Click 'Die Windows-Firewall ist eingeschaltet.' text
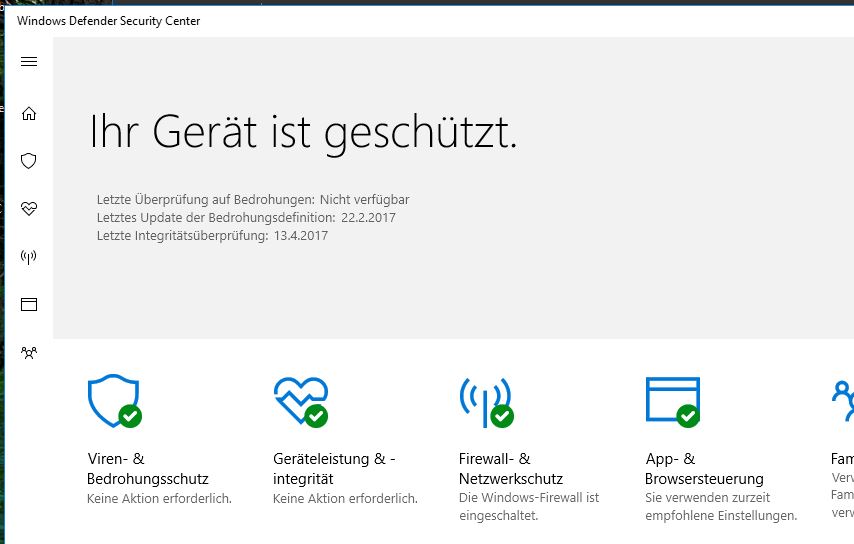This screenshot has height=544, width=854. 529,506
